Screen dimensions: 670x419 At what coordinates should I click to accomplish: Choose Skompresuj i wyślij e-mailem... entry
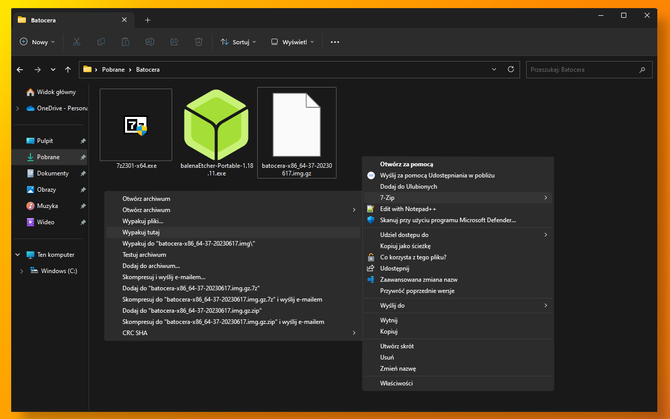point(233,277)
